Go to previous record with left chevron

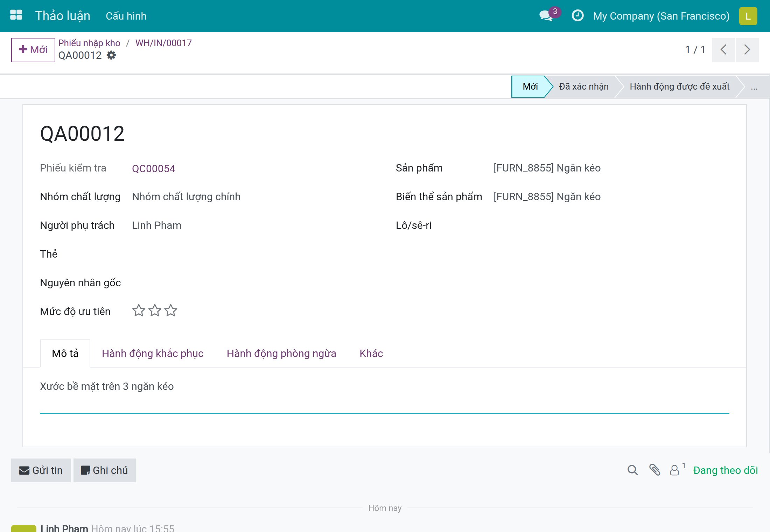tap(723, 50)
